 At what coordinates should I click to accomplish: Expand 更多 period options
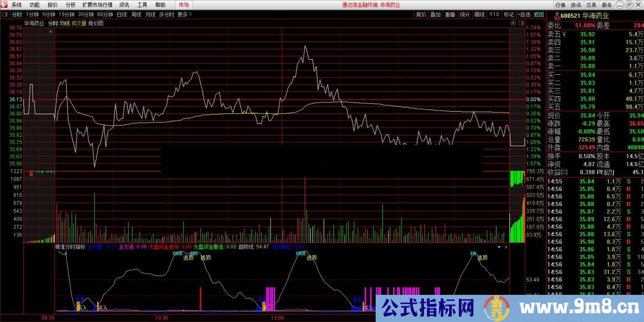click(185, 14)
